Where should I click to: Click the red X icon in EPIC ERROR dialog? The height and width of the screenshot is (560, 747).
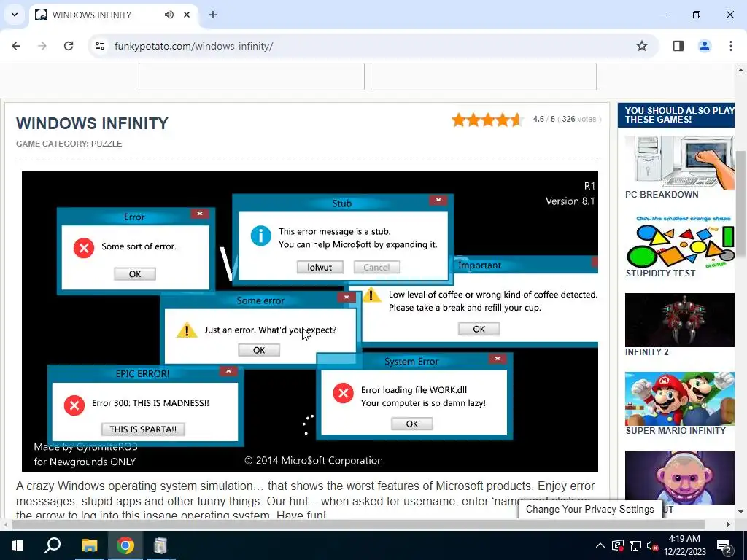point(74,405)
